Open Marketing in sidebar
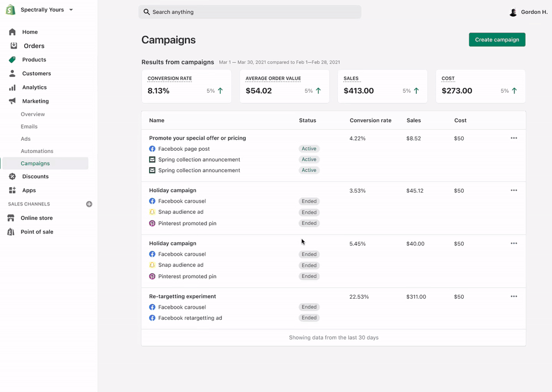Viewport: 552px width, 392px height. click(x=35, y=101)
